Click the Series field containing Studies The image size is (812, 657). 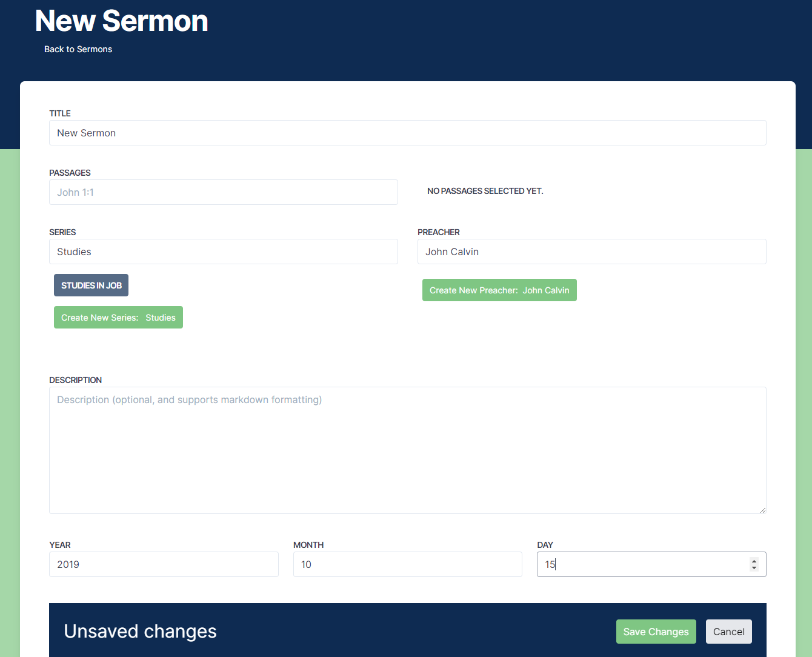(223, 252)
